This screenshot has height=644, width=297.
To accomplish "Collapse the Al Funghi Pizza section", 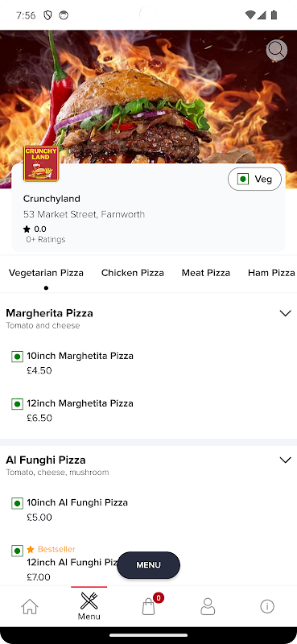I will point(285,460).
